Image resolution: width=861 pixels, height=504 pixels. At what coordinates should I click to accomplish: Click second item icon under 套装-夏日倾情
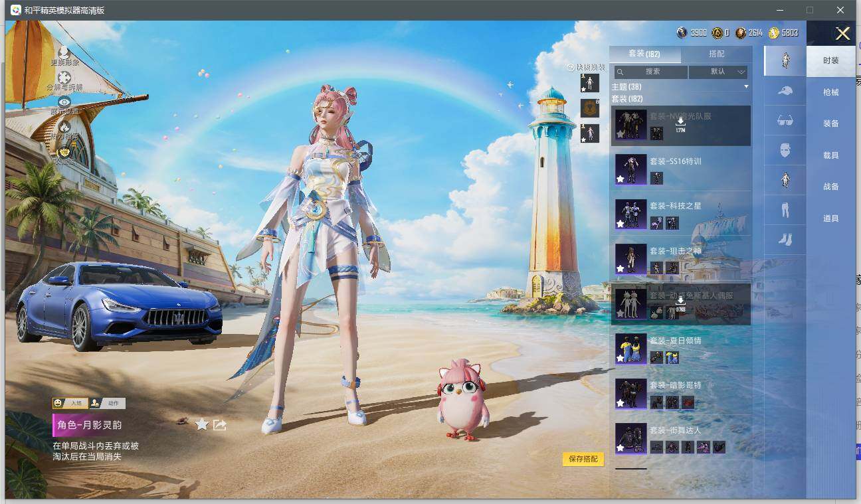[x=672, y=357]
